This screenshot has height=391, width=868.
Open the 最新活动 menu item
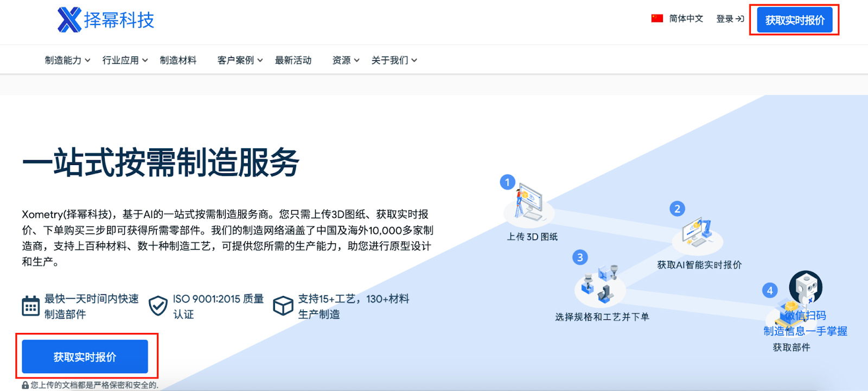pos(293,60)
